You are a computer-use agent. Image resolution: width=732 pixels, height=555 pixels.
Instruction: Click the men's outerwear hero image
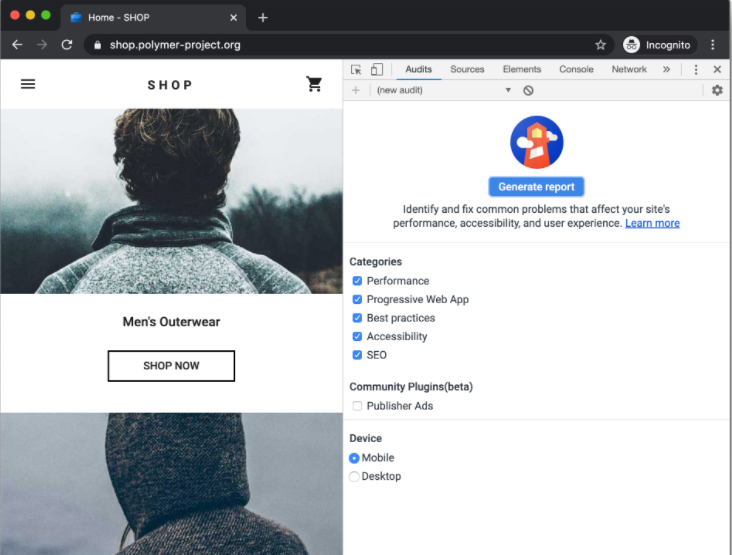(x=171, y=201)
